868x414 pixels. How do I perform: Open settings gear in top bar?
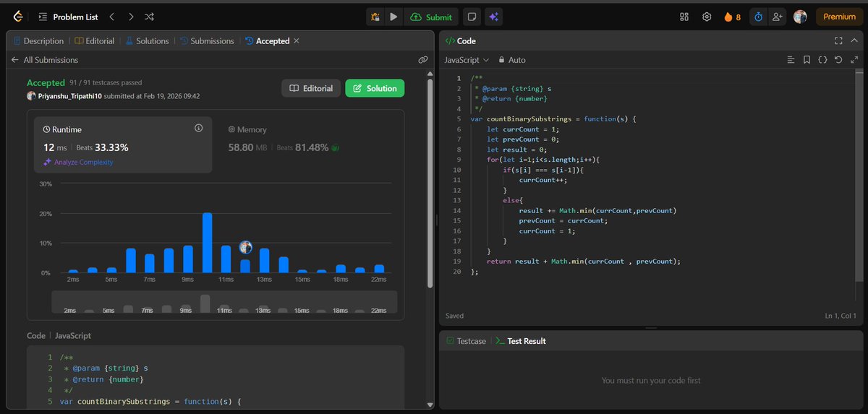[707, 17]
